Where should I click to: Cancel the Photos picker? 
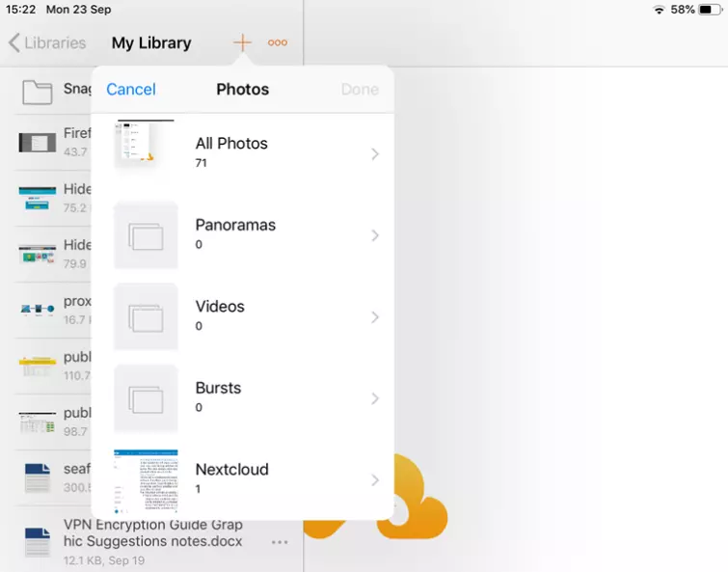pyautogui.click(x=130, y=89)
